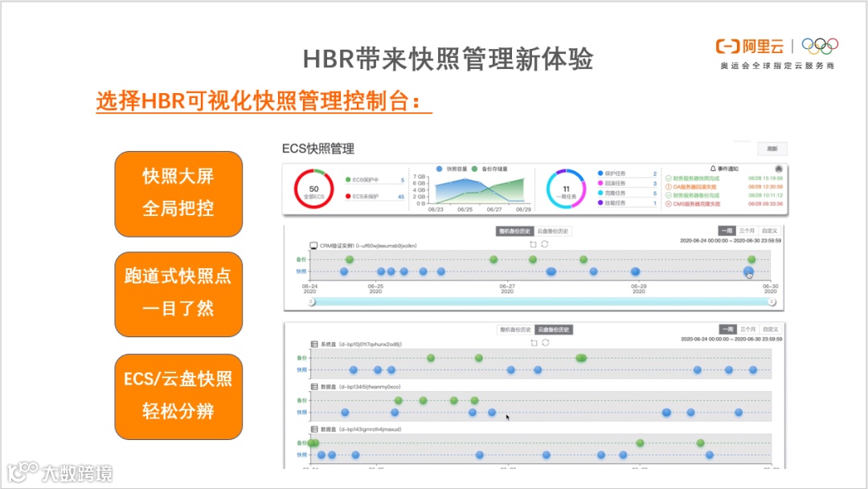The height and width of the screenshot is (489, 868).
Task: Click the green check icon beside 财务服务器快照完成
Action: coord(668,179)
